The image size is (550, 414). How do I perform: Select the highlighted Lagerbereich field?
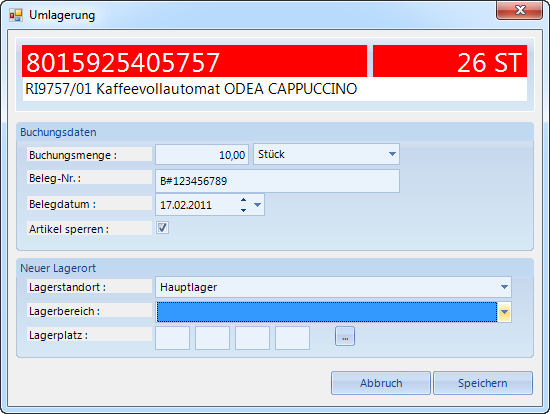click(327, 312)
